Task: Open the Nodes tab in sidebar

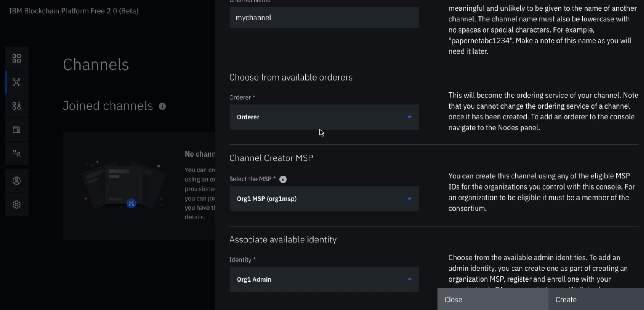Action: pos(17,58)
